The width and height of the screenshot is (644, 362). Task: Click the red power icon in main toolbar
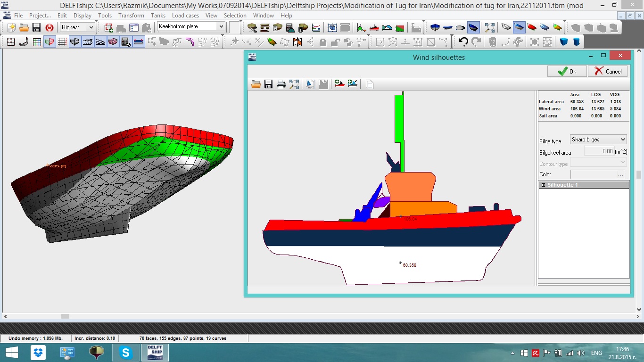click(49, 27)
